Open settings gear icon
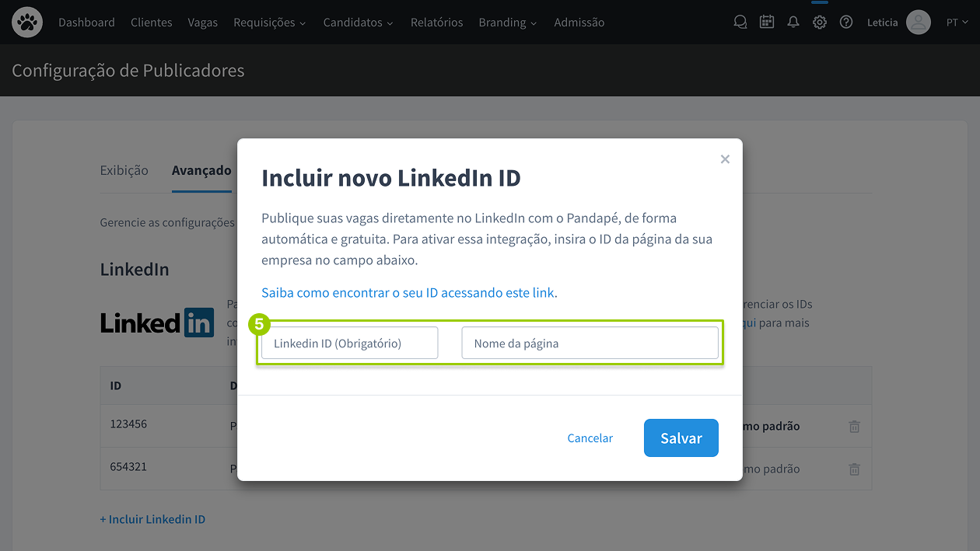This screenshot has height=551, width=980. point(820,23)
